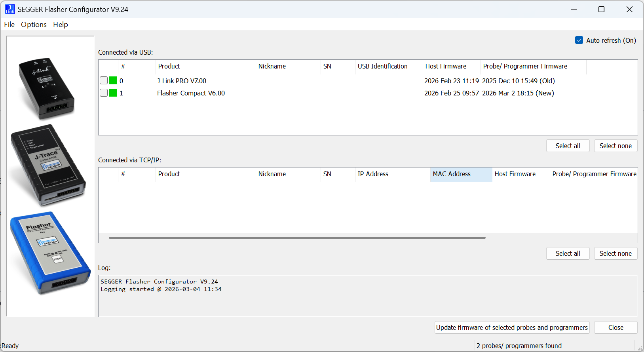Check the Flasher Compact V6.00 checkbox
The image size is (644, 352).
(x=104, y=93)
